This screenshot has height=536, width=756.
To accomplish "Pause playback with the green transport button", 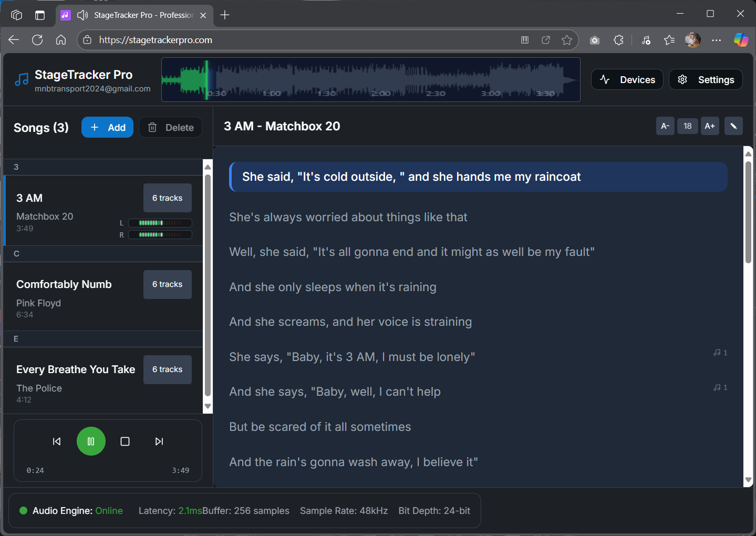I will (x=91, y=441).
